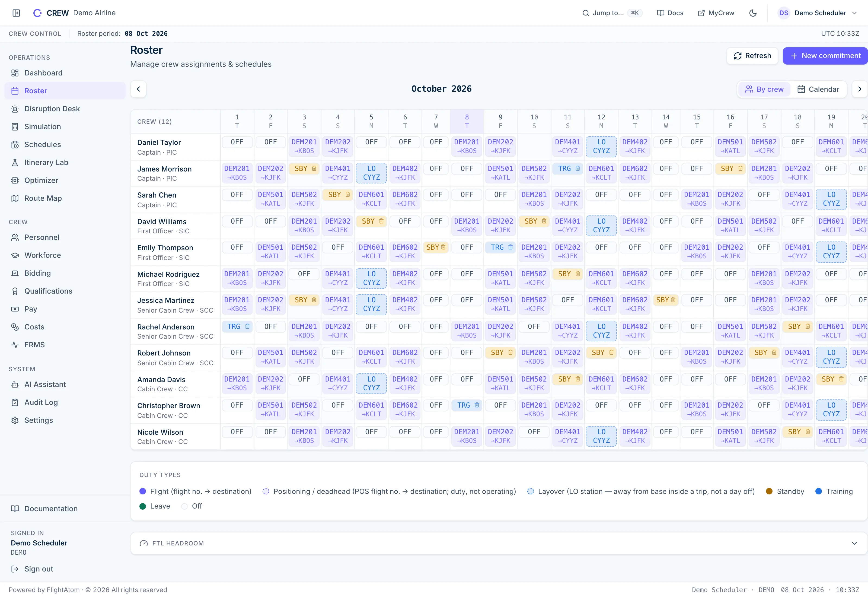Click the Costs sidebar icon
Image resolution: width=868 pixels, height=597 pixels.
(x=15, y=327)
